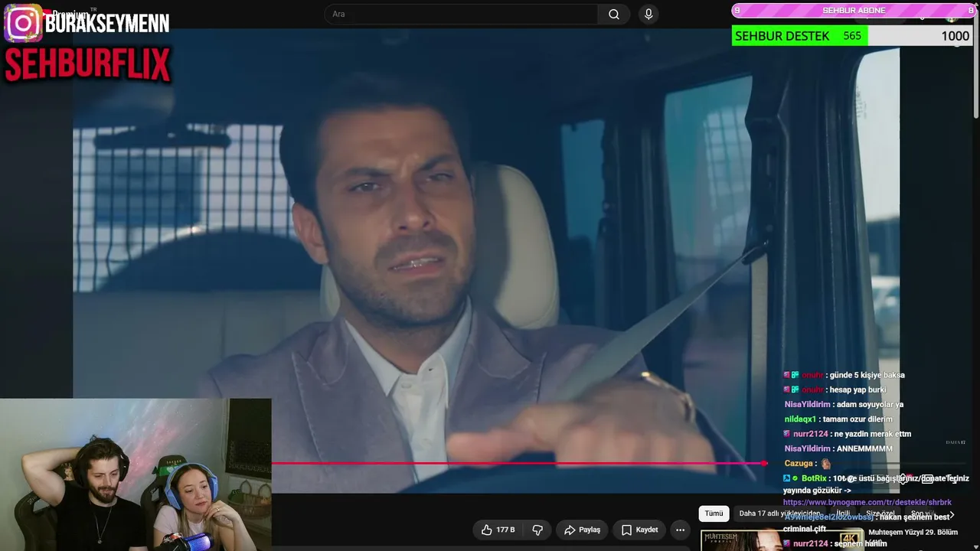This screenshot has width=980, height=551.
Task: Click chat username 'BotRix'
Action: coord(813,478)
